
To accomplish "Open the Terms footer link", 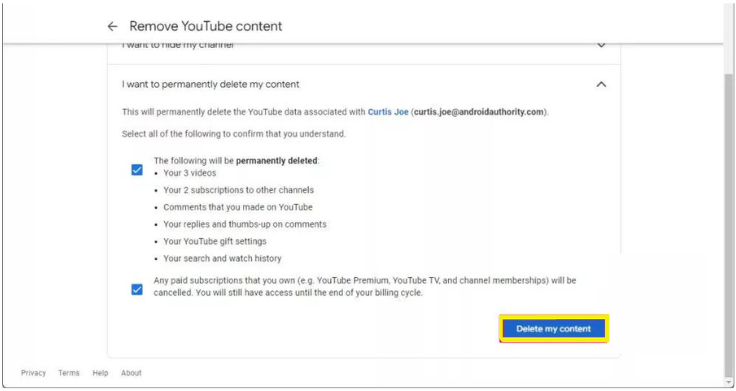I will (69, 373).
